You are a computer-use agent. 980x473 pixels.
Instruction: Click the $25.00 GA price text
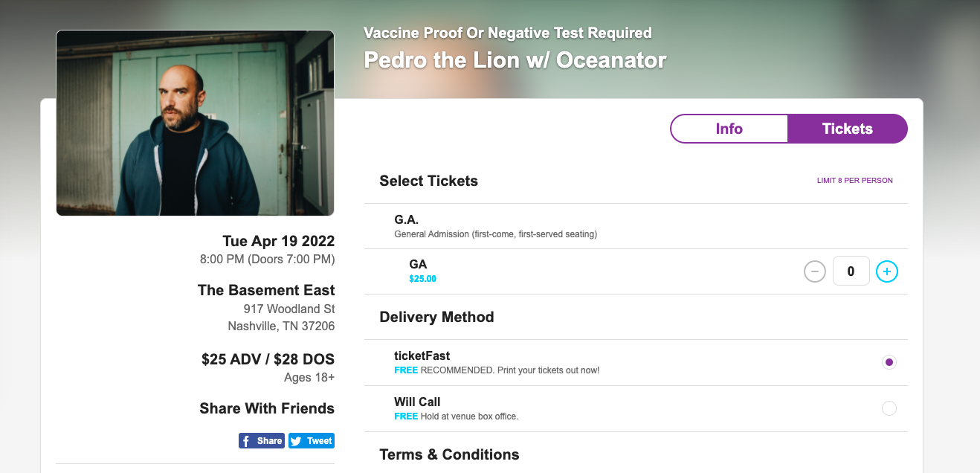(x=422, y=280)
